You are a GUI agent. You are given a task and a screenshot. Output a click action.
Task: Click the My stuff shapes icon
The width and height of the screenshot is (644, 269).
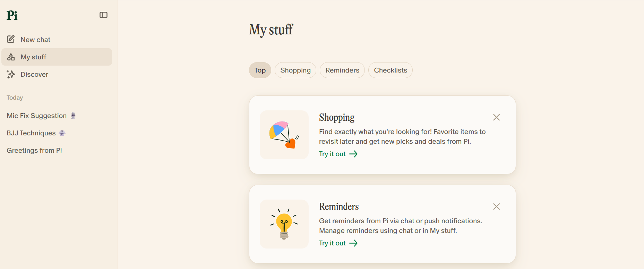(x=11, y=57)
